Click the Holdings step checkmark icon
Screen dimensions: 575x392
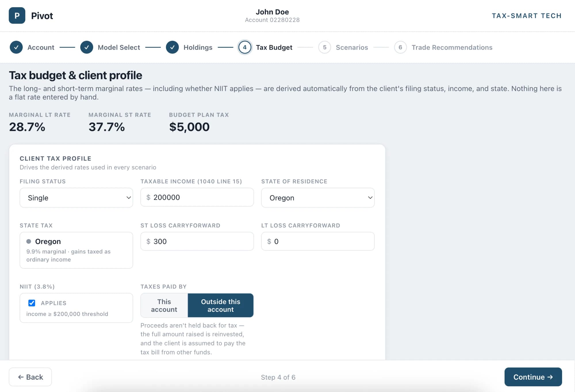[172, 47]
